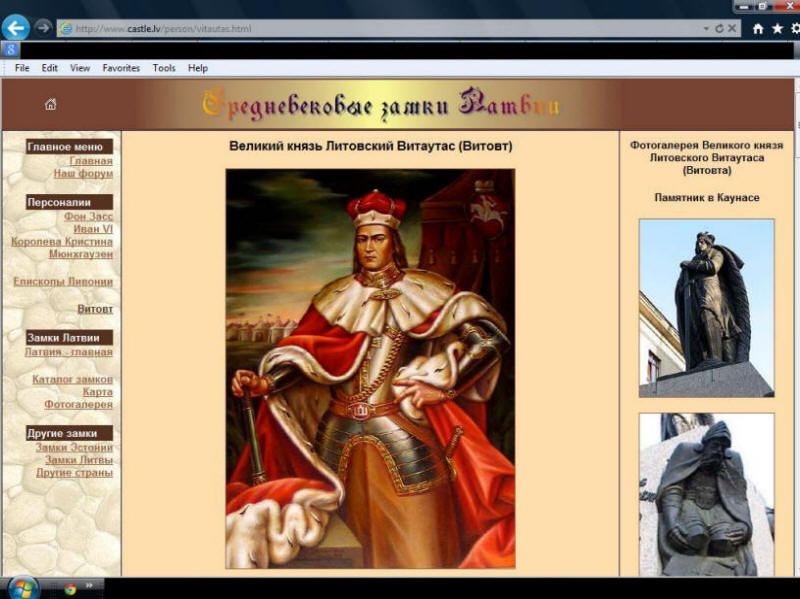This screenshot has width=800, height=599.
Task: Open the Kaunas monument photo thumbnail
Action: click(x=707, y=308)
